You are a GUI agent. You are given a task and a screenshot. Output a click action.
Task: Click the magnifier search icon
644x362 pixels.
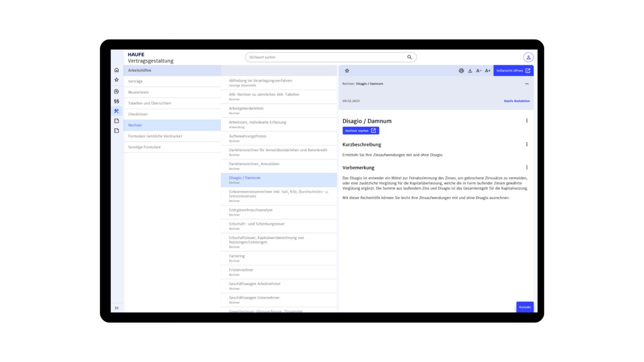pyautogui.click(x=410, y=57)
